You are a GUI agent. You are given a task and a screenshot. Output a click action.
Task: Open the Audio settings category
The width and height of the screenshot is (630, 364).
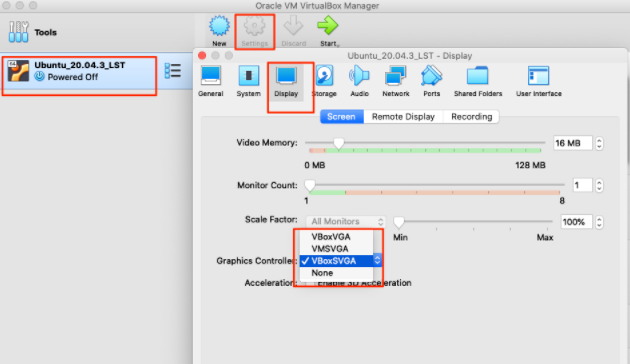[x=359, y=82]
